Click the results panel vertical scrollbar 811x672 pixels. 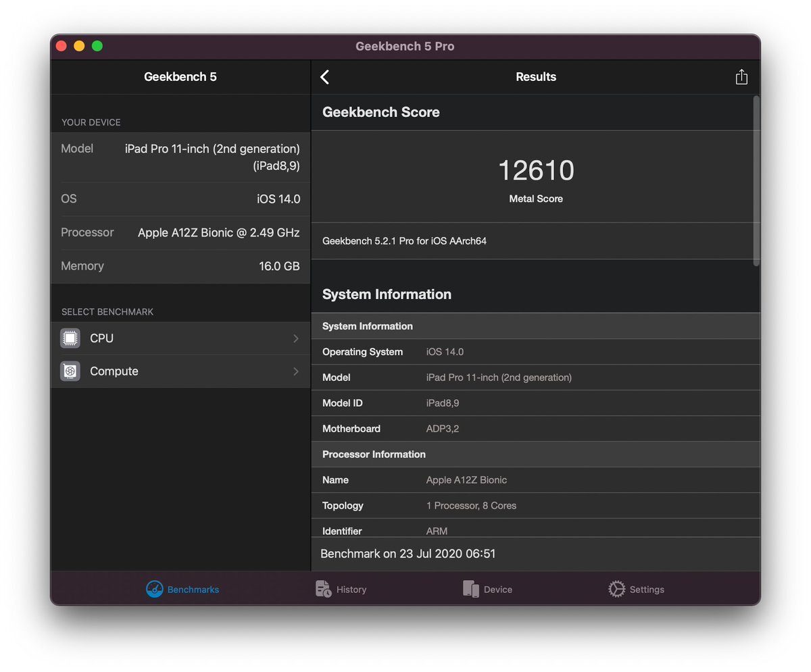pyautogui.click(x=756, y=180)
